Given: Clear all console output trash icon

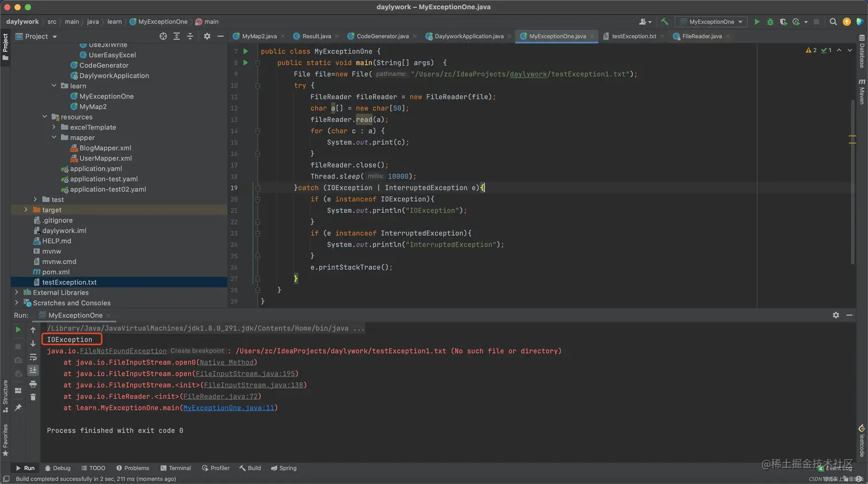Looking at the screenshot, I should pos(33,397).
